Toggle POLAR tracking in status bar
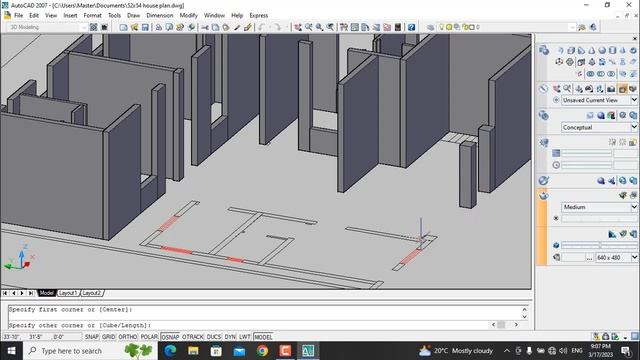The image size is (640, 360). [x=149, y=337]
